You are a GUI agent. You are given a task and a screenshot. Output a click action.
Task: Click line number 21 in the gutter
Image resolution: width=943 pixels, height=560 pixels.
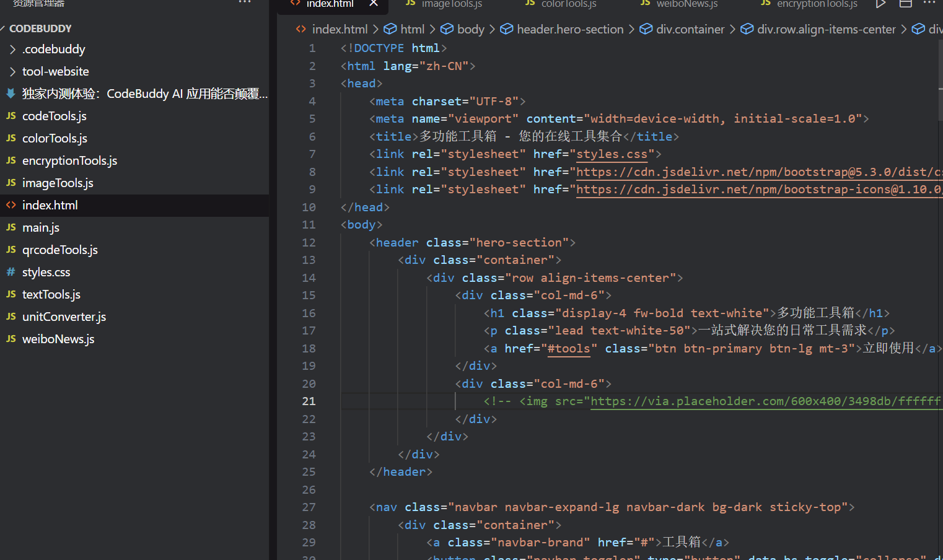click(309, 401)
